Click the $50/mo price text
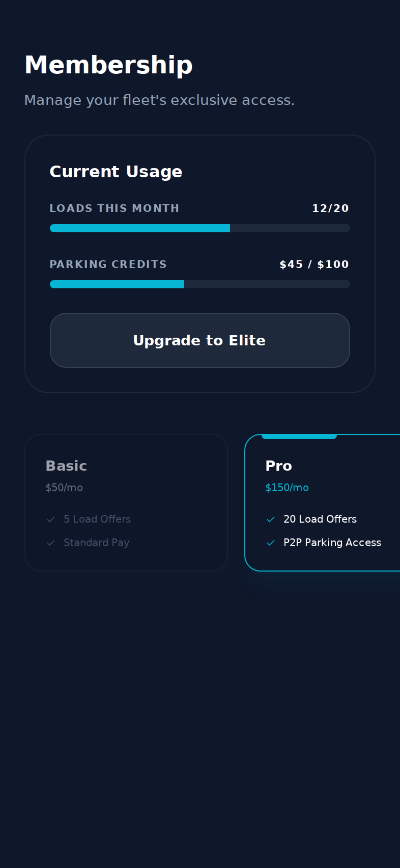Screen dimensions: 400x868 click(64, 487)
